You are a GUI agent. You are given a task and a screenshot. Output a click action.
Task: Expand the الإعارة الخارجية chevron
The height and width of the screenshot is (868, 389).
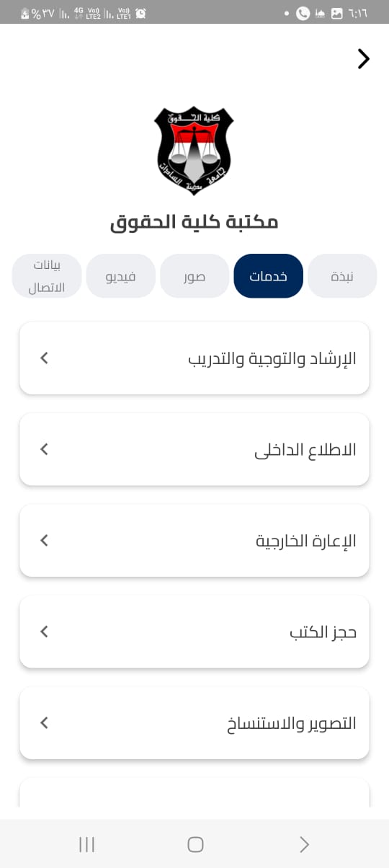tap(44, 540)
